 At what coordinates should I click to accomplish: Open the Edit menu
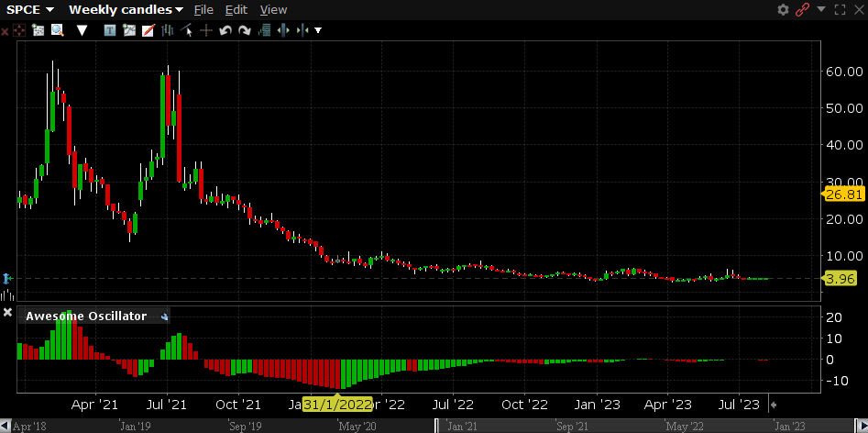click(236, 9)
